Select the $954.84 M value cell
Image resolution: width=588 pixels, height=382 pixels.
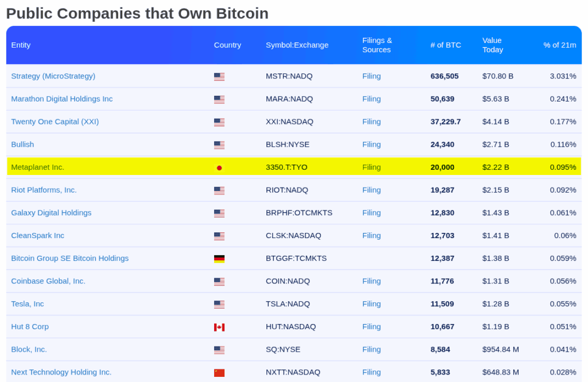(501, 349)
